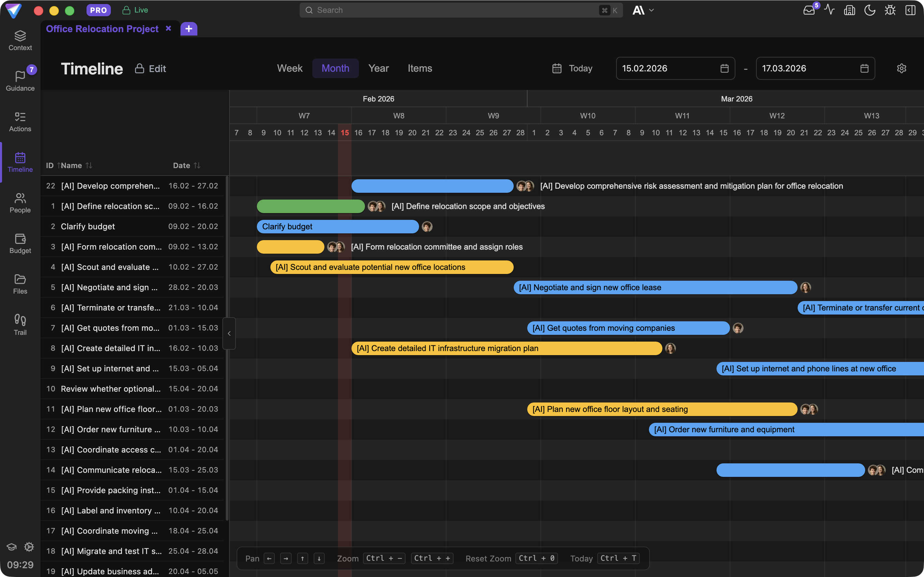
Task: Collapse the task list with the chevron
Action: [x=229, y=333]
